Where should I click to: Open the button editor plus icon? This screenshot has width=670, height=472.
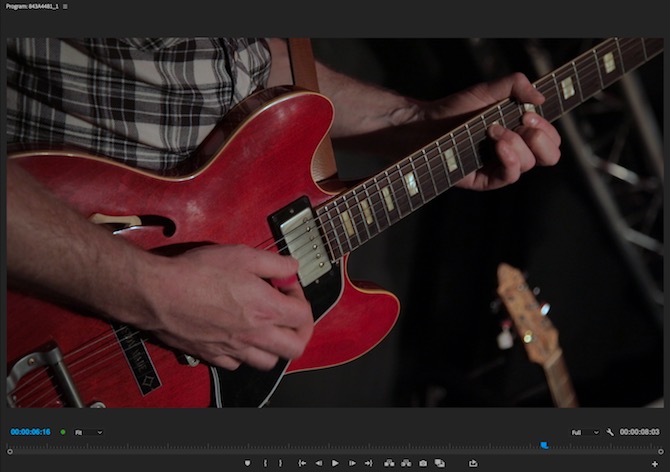tap(655, 463)
